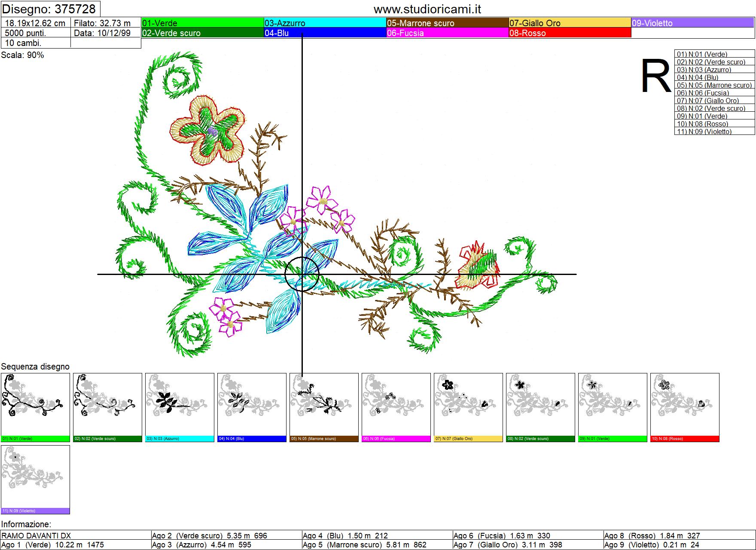Select 'Ago 5 (Marrone scuro) 5.81 m 862' cell
756x550 pixels.
pyautogui.click(x=377, y=545)
